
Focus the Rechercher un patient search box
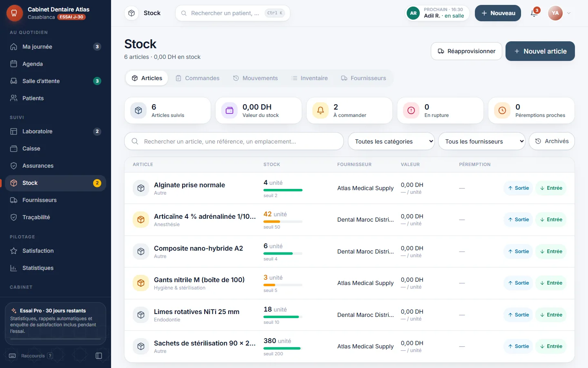click(x=233, y=13)
